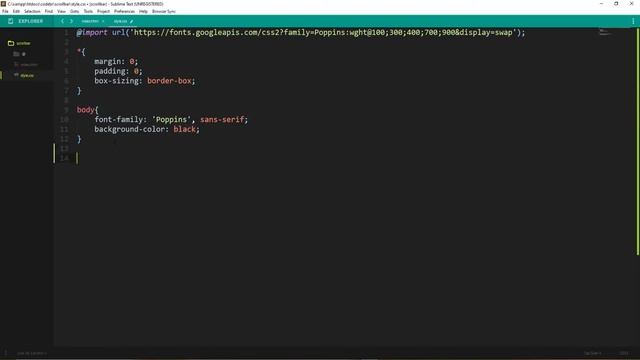Open the File menu
640x360 pixels.
[5, 11]
